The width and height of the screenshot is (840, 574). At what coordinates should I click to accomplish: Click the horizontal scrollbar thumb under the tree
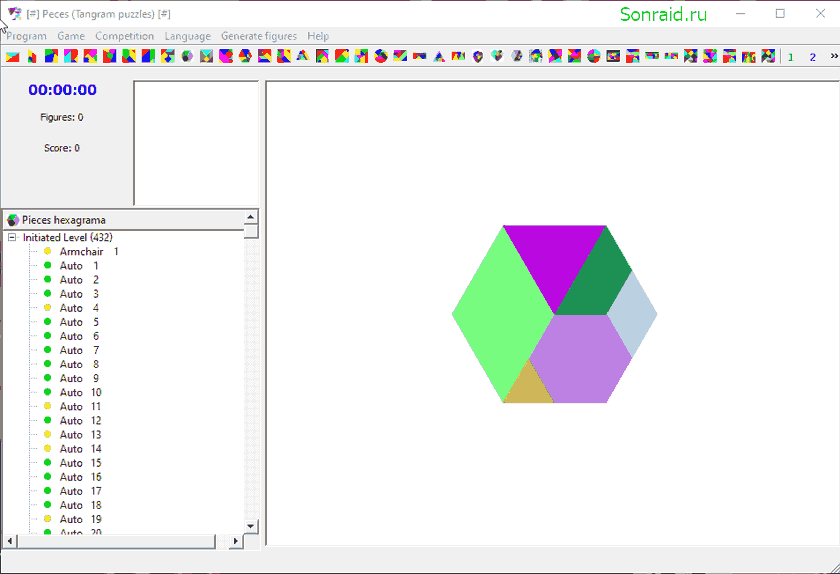116,541
